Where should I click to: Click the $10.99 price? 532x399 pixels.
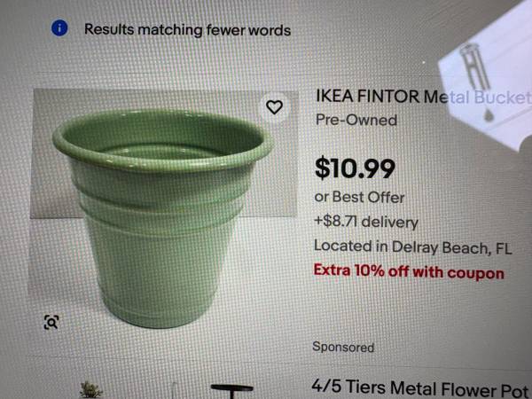point(355,166)
